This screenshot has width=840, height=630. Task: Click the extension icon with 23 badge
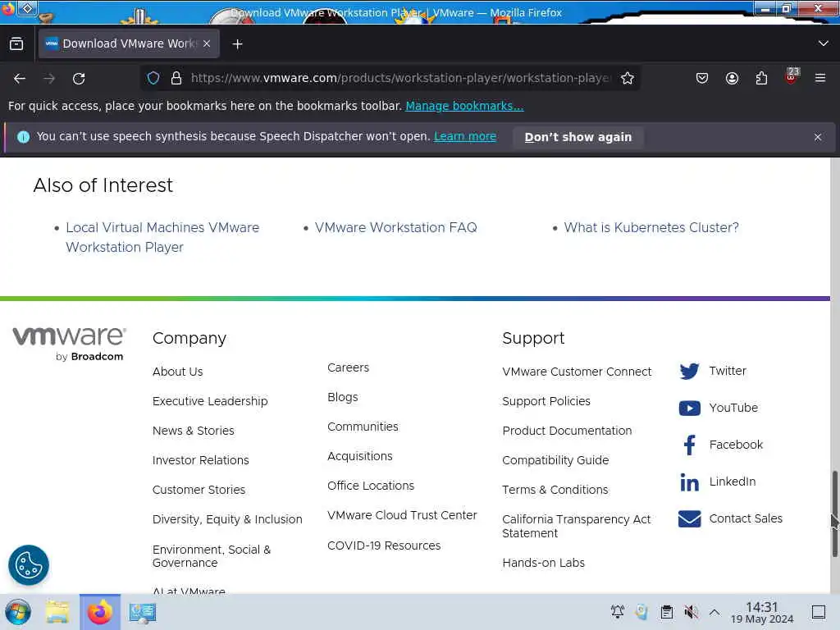click(x=792, y=76)
